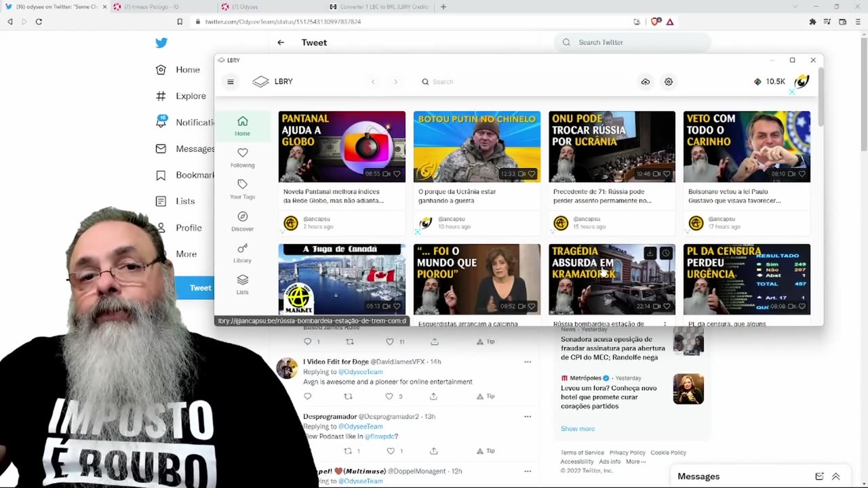Expand the Messages dock
Screen dimensions: 868x488
836,476
